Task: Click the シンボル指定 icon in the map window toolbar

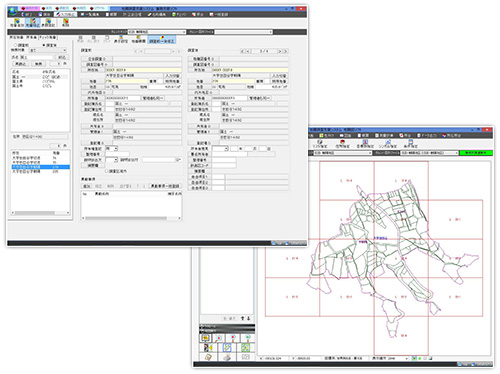Action: tap(388, 144)
